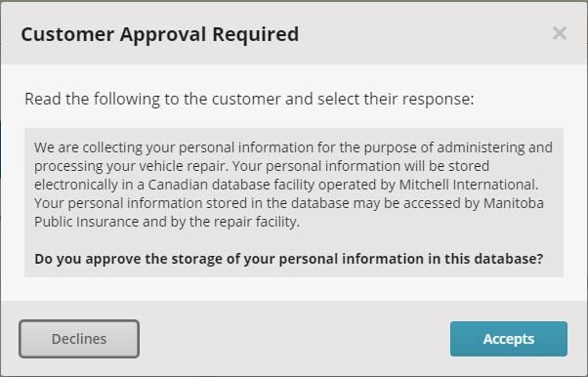588x377 pixels.
Task: Click the word 'response:' in the instruction line
Action: [438, 99]
